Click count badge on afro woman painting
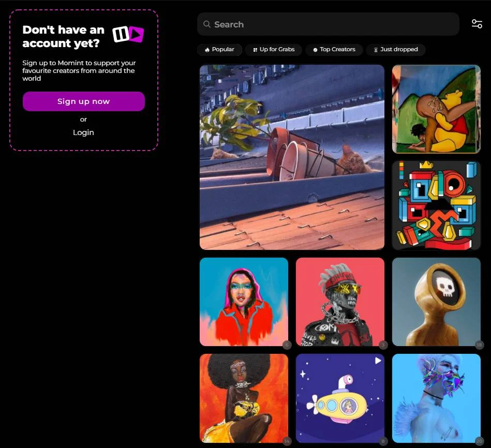Screen dimensions: 491x448 (x=287, y=441)
